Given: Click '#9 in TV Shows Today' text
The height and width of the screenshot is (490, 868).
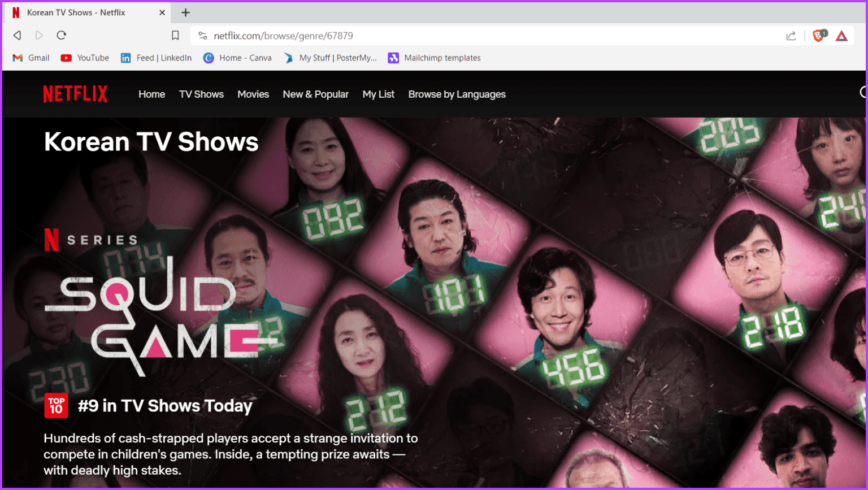Looking at the screenshot, I should click(165, 406).
